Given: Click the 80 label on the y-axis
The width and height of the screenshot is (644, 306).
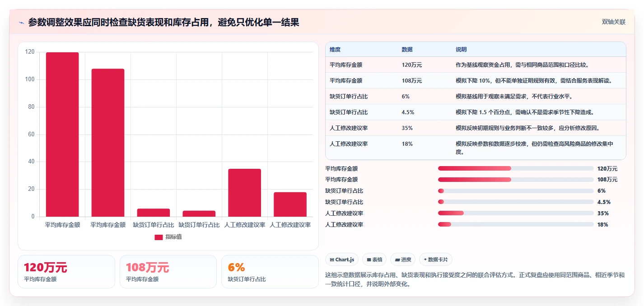Looking at the screenshot, I should click(x=31, y=107).
